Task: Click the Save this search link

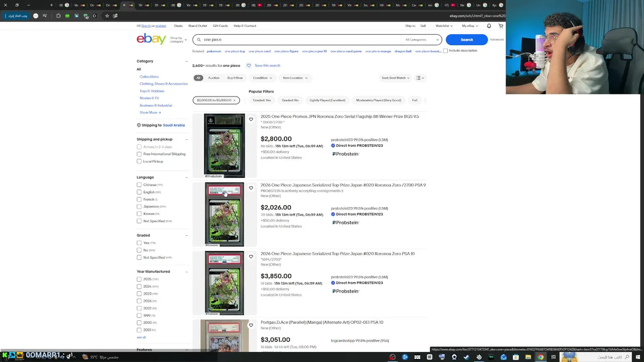Action: 267,65
